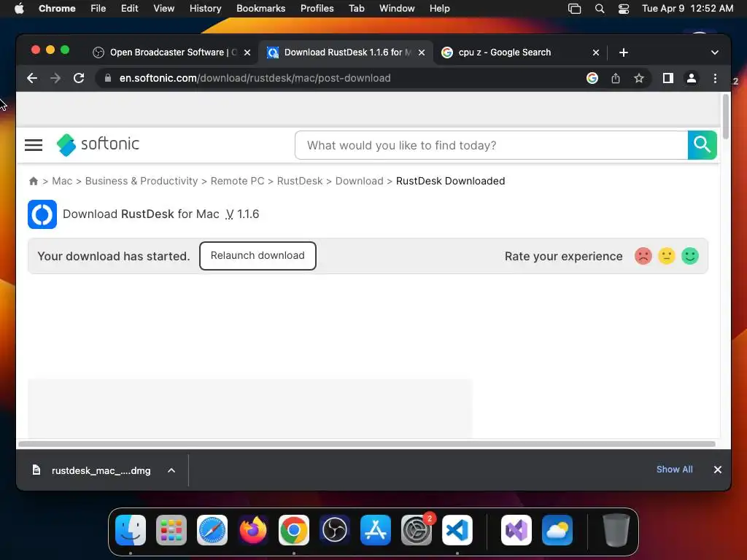Click the RustDesk app icon
The height and width of the screenshot is (560, 747).
(42, 214)
